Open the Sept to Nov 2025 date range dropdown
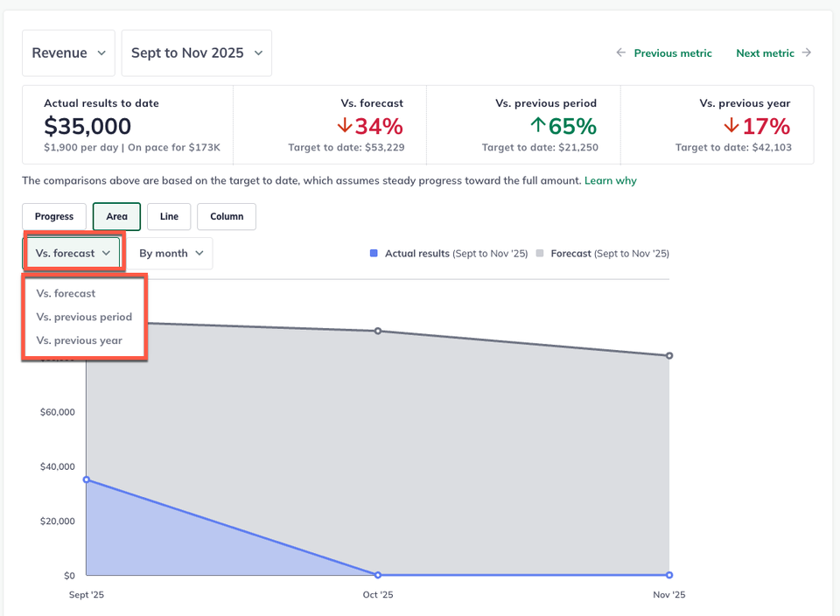Viewport: 840px width, 616px height. point(197,53)
